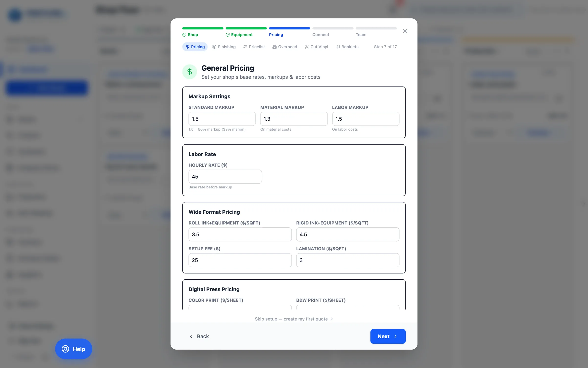
Task: Open the Finishing sub-step tab
Action: click(224, 47)
